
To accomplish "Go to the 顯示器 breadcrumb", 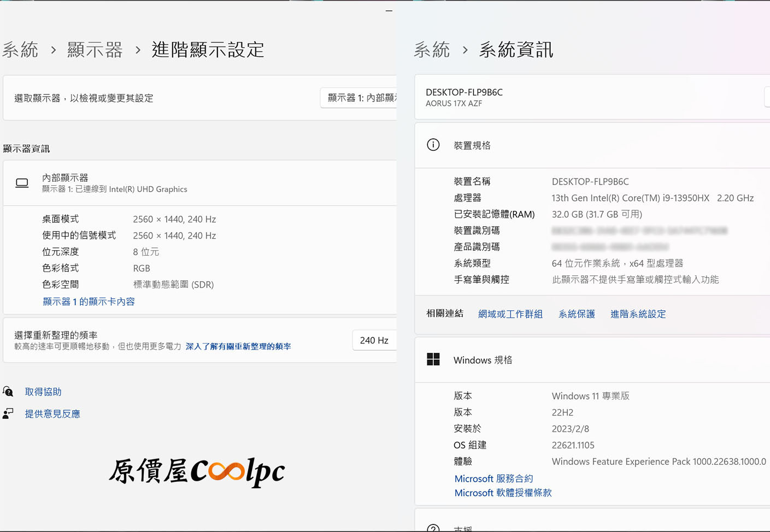I will (95, 50).
